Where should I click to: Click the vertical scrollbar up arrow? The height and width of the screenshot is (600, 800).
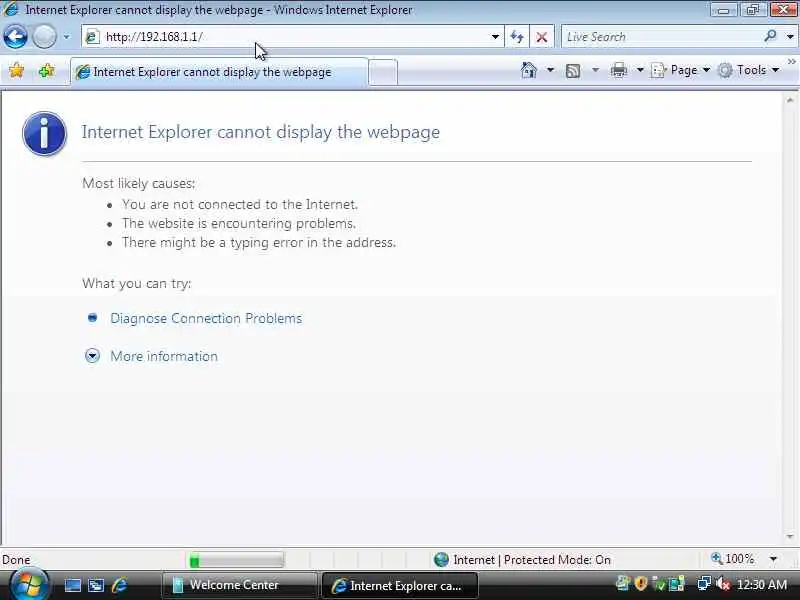(790, 101)
